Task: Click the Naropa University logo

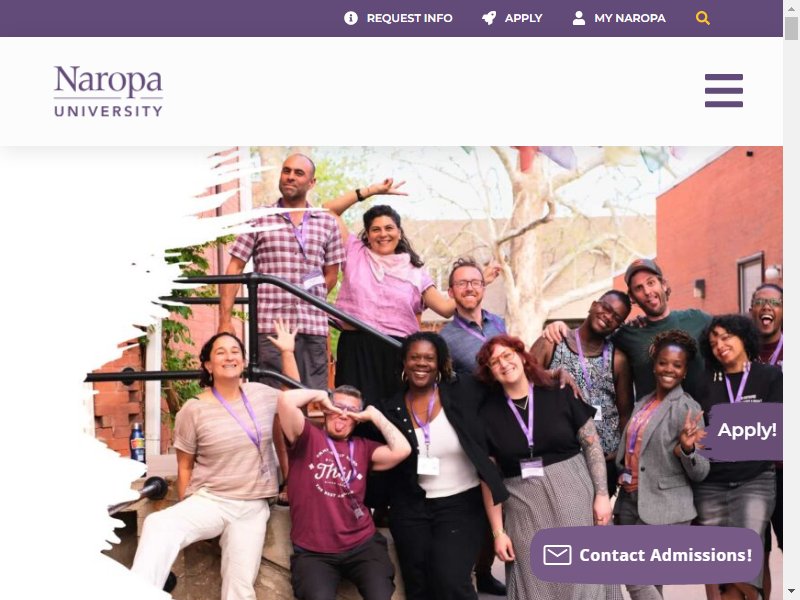Action: click(x=108, y=91)
